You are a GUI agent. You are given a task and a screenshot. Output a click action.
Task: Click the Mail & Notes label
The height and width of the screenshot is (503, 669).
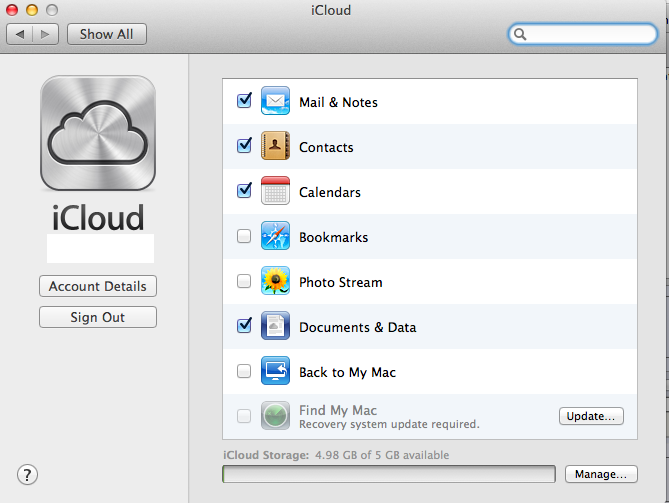pyautogui.click(x=338, y=102)
